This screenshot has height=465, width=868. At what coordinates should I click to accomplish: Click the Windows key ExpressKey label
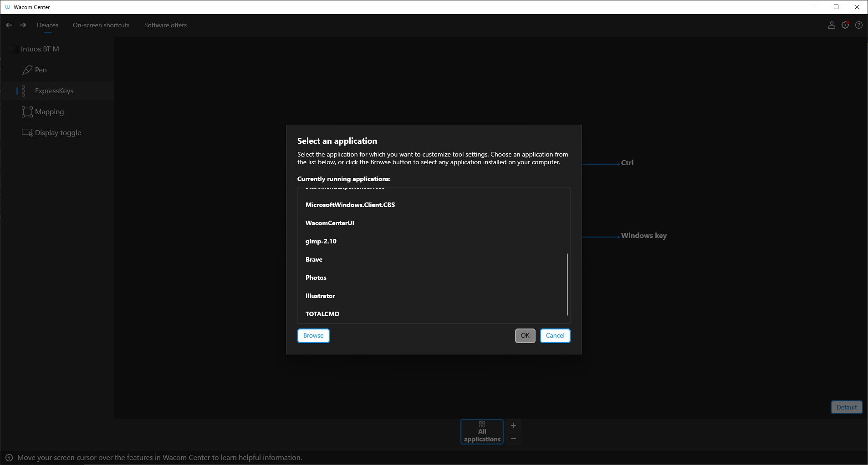click(644, 236)
